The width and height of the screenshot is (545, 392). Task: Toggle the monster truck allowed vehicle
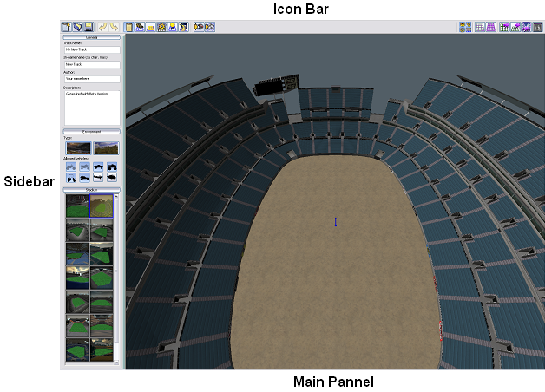coord(112,167)
